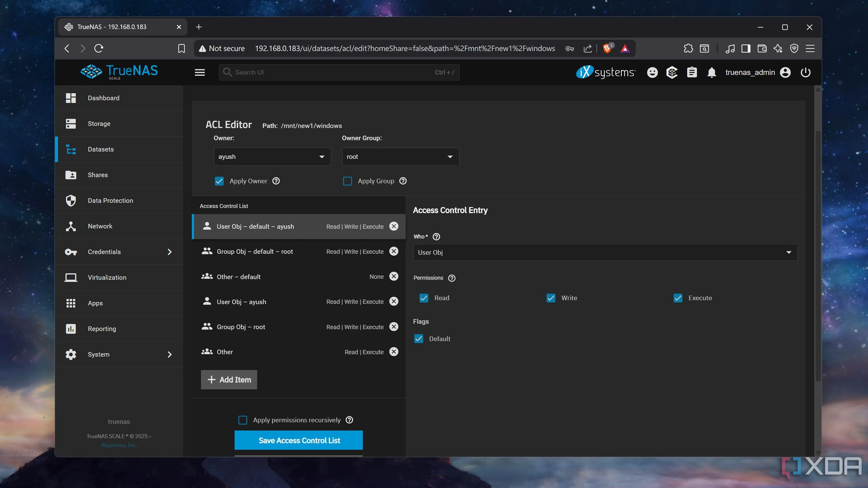The image size is (868, 488).
Task: Toggle the sidebar hamburger menu
Action: pos(200,72)
